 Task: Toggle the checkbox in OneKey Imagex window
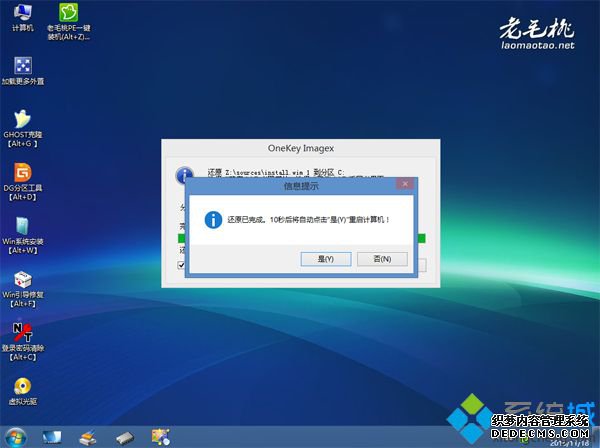(x=181, y=265)
